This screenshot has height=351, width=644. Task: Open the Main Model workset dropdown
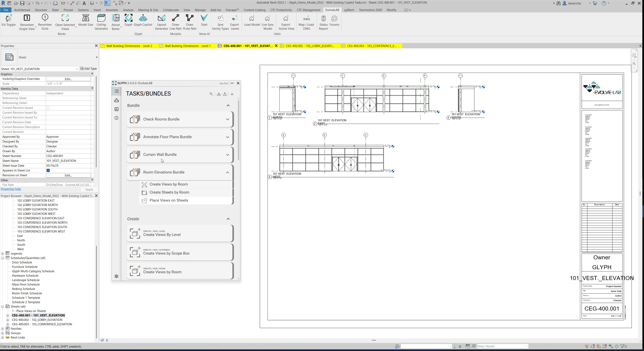coord(502,346)
